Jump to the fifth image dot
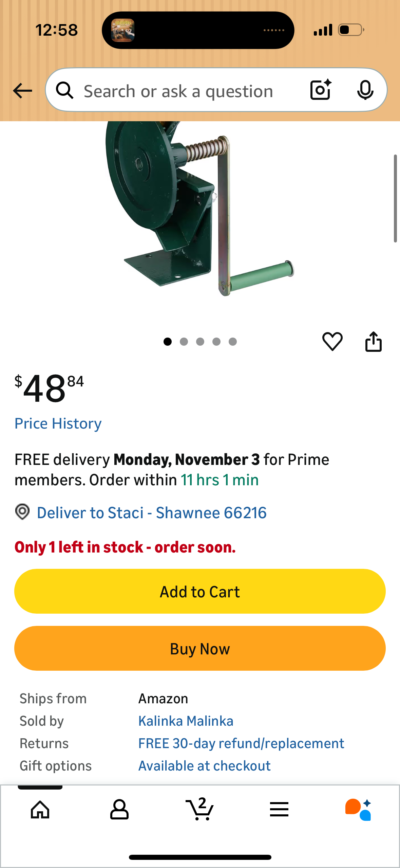 (x=233, y=342)
